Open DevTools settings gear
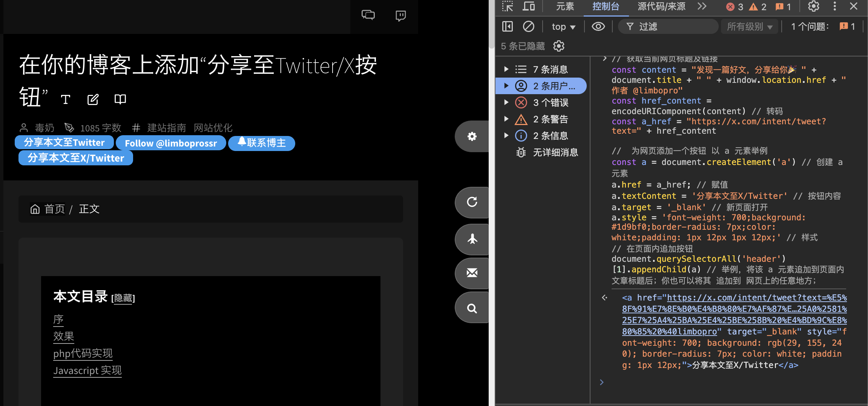Image resolution: width=868 pixels, height=406 pixels. [814, 6]
